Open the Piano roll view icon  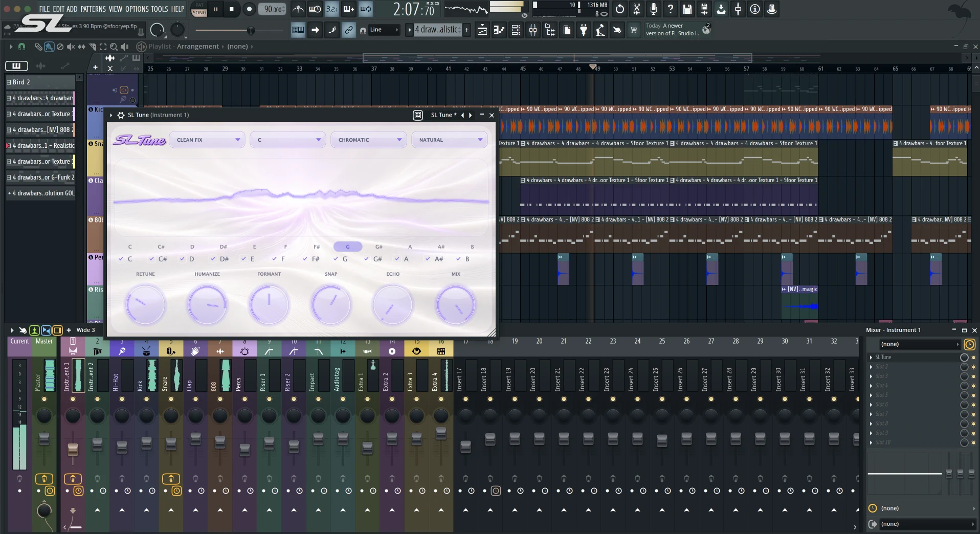click(499, 30)
